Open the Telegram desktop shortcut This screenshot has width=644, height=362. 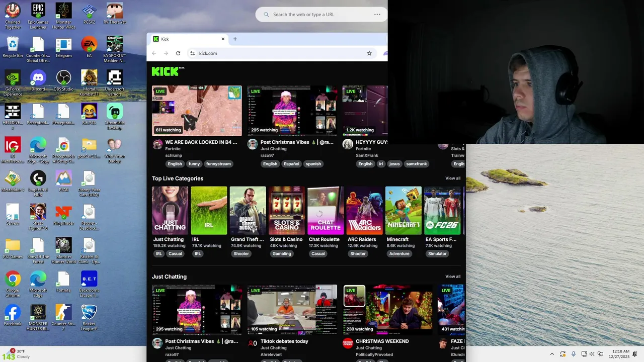point(63,47)
